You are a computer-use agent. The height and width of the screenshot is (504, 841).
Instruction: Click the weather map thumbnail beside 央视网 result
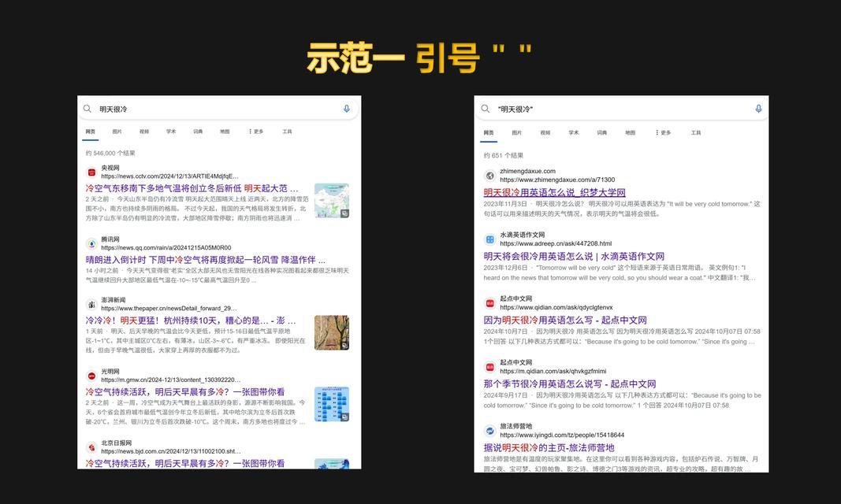pyautogui.click(x=331, y=201)
